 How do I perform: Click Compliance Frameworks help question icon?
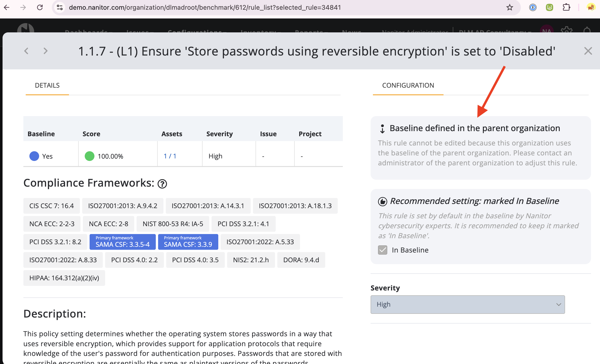[x=162, y=184]
